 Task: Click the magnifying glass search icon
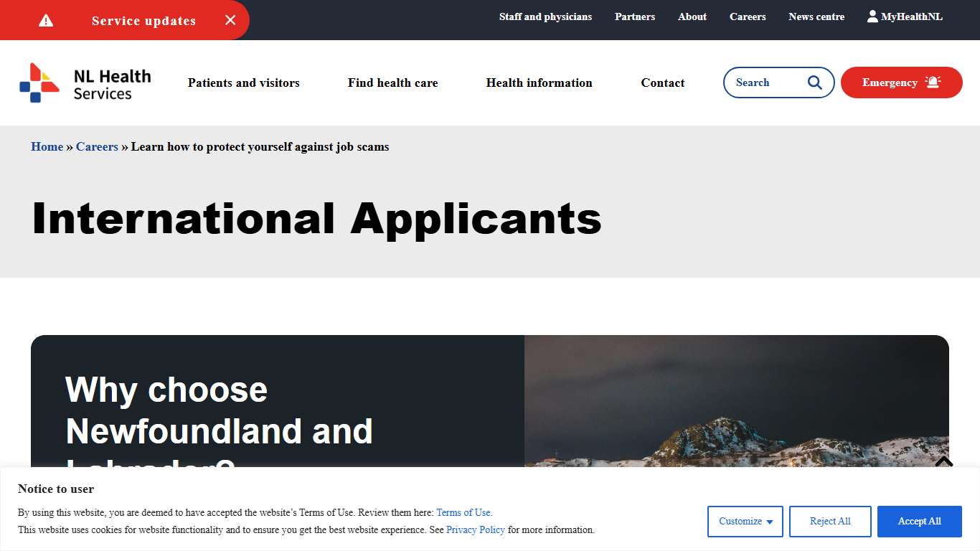814,83
